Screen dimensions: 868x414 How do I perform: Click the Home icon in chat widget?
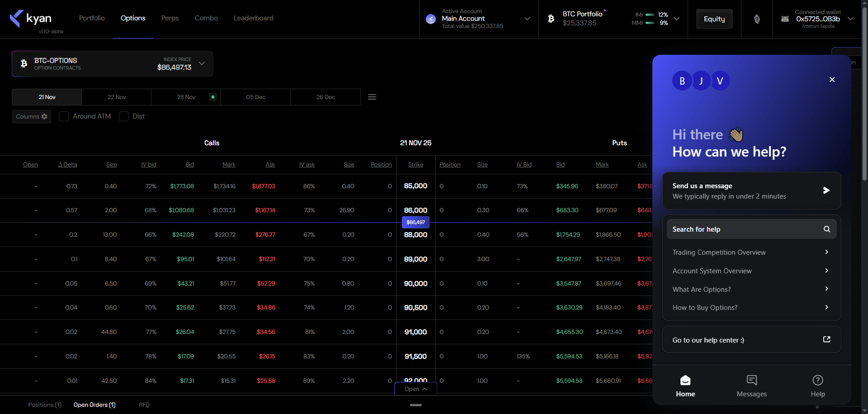685,380
